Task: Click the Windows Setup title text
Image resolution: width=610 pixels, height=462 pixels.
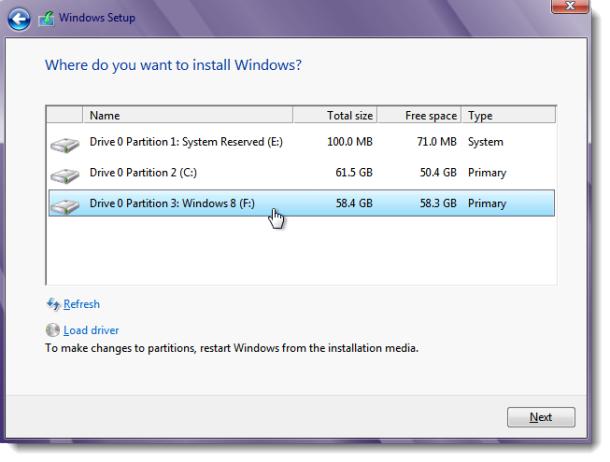Action: (x=97, y=18)
